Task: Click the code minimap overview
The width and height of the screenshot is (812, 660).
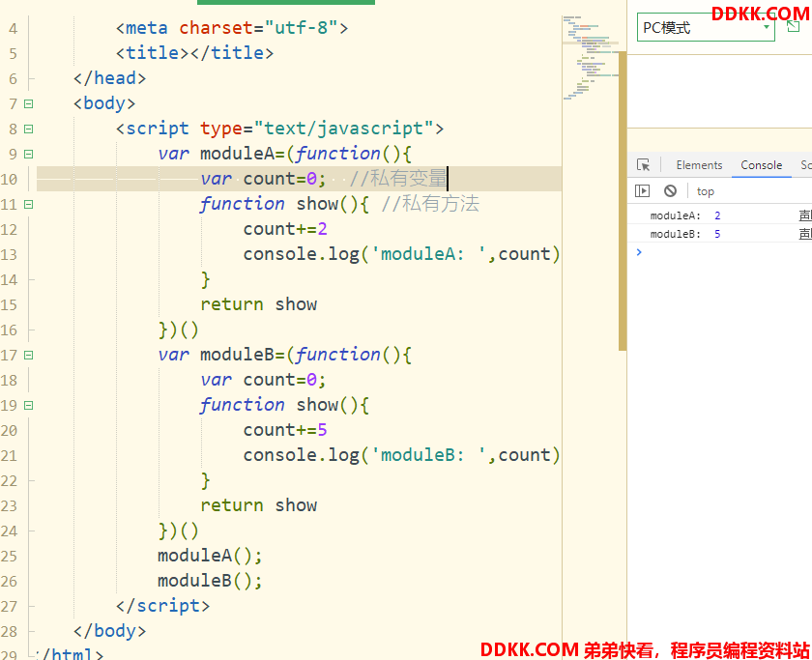Action: (x=590, y=57)
